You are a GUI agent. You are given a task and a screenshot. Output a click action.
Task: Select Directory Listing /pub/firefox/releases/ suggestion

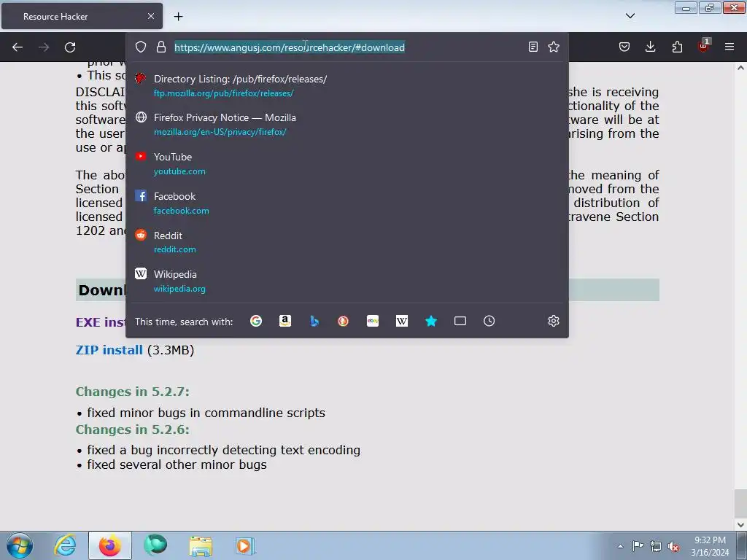tap(347, 86)
